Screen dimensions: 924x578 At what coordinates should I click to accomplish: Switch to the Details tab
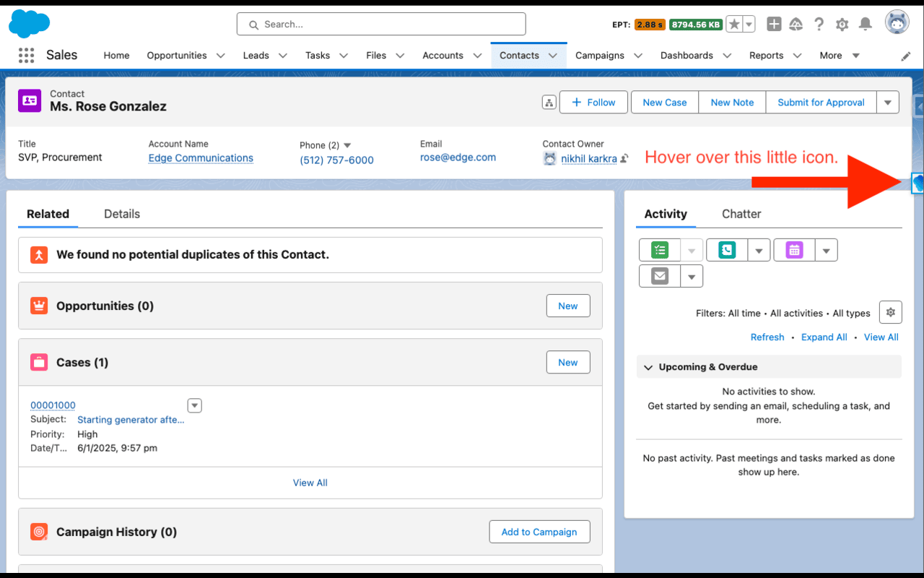coord(122,214)
